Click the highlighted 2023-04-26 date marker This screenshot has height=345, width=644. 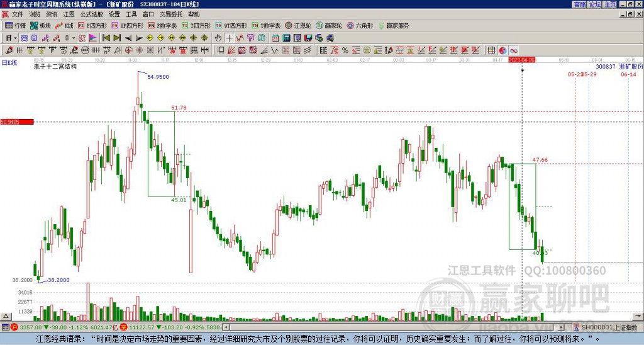[522, 60]
